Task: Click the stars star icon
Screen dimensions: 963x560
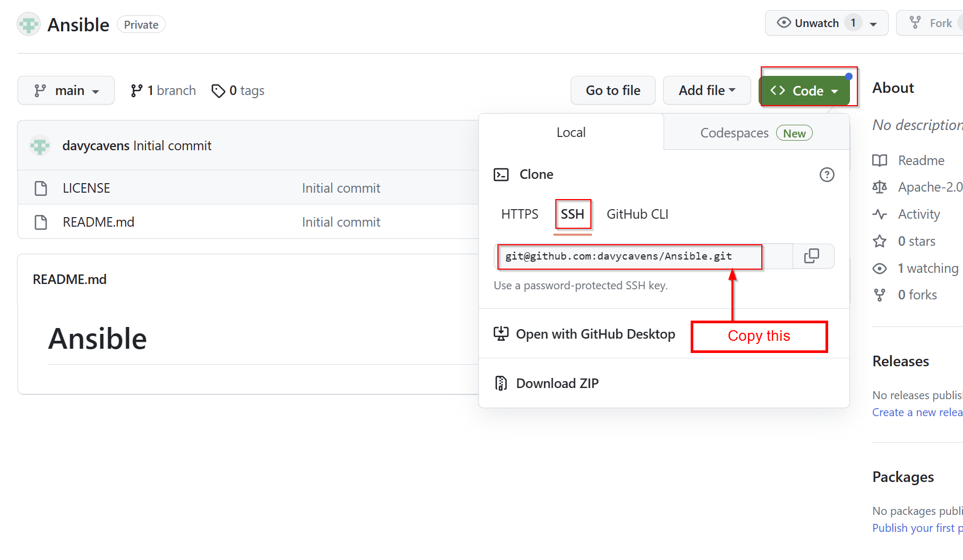Action: (x=880, y=241)
